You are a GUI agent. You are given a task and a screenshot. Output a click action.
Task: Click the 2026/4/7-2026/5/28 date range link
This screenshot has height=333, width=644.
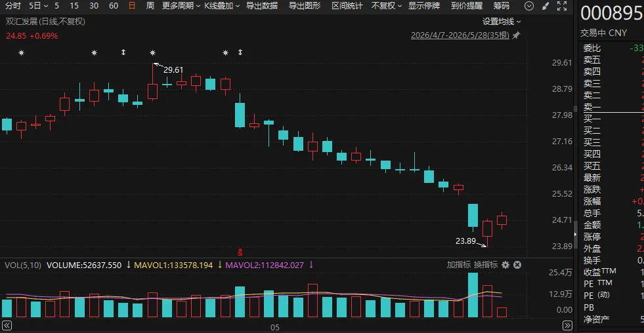pos(460,35)
